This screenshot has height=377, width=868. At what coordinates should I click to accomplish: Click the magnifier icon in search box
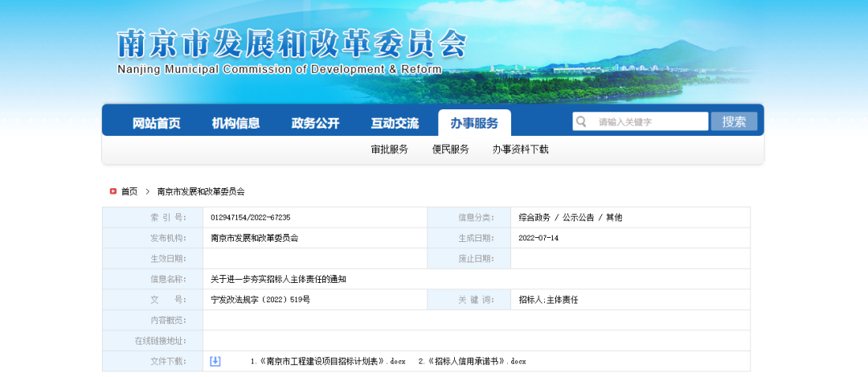pyautogui.click(x=581, y=121)
